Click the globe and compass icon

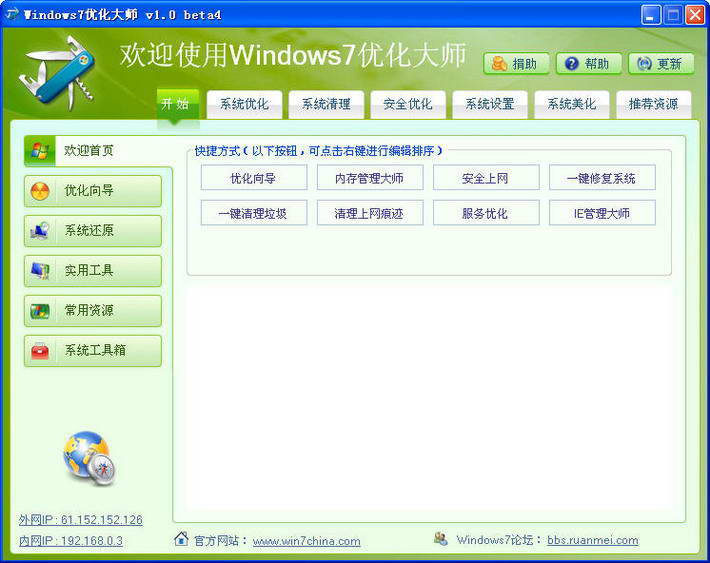click(90, 458)
